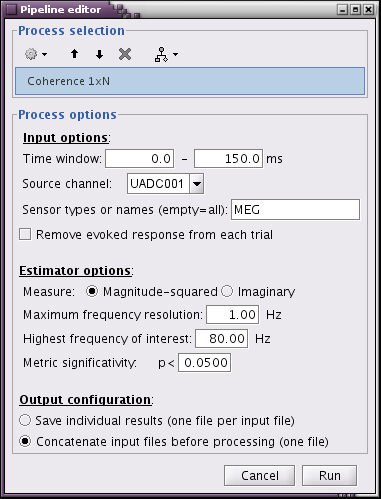Click the Time window start field
The height and width of the screenshot is (499, 381).
(x=140, y=159)
